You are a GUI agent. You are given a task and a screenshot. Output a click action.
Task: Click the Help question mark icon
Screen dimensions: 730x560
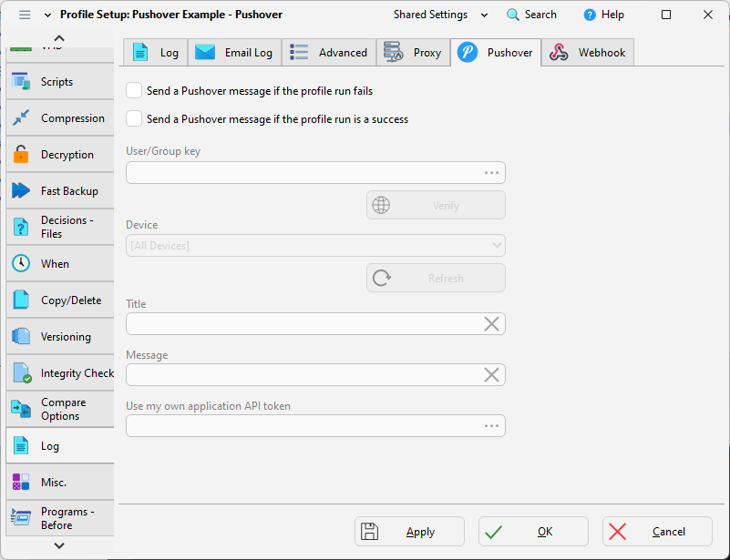590,15
